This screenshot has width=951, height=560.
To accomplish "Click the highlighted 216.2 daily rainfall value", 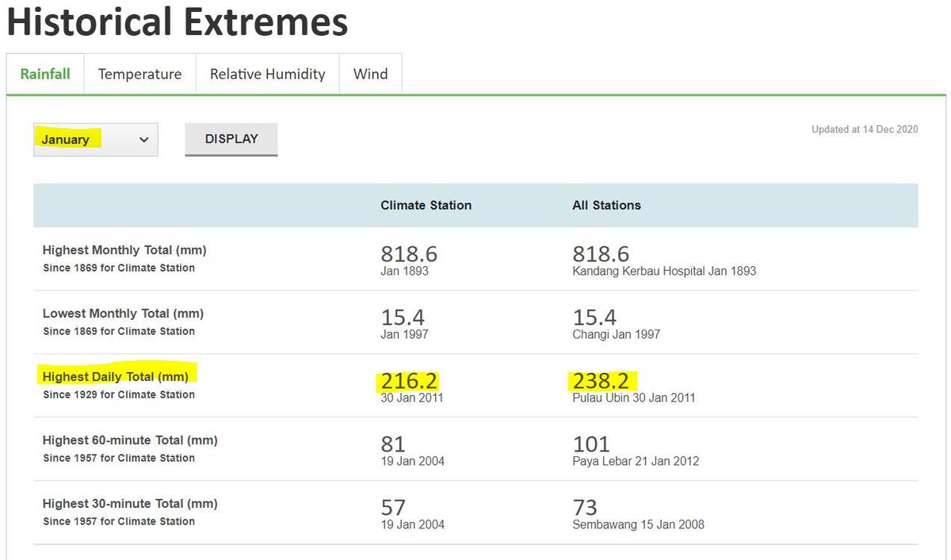I will click(x=408, y=380).
